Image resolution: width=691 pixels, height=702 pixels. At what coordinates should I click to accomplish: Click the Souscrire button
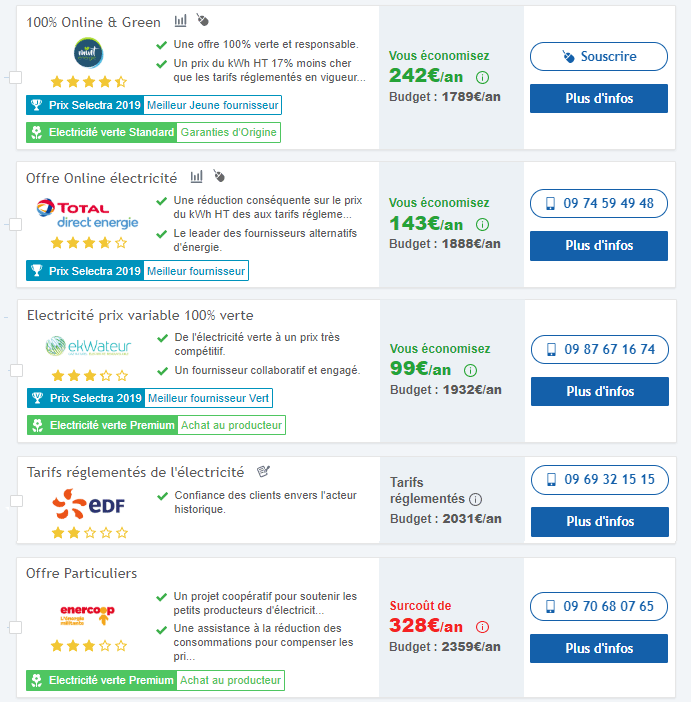click(599, 56)
